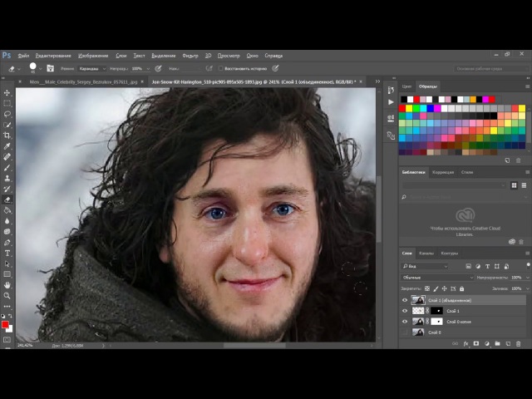
Task: Switch to the 'Каналы' tab
Action: pos(426,253)
